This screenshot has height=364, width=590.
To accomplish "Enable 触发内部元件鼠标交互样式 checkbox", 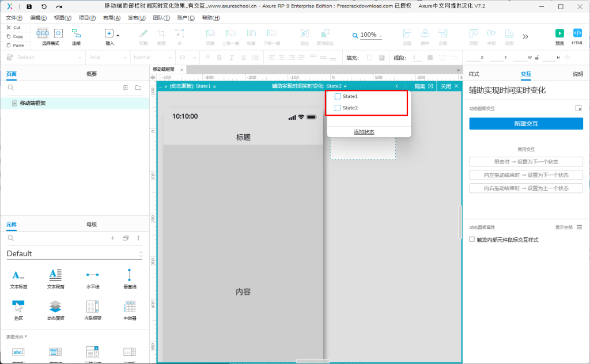I will coord(472,239).
